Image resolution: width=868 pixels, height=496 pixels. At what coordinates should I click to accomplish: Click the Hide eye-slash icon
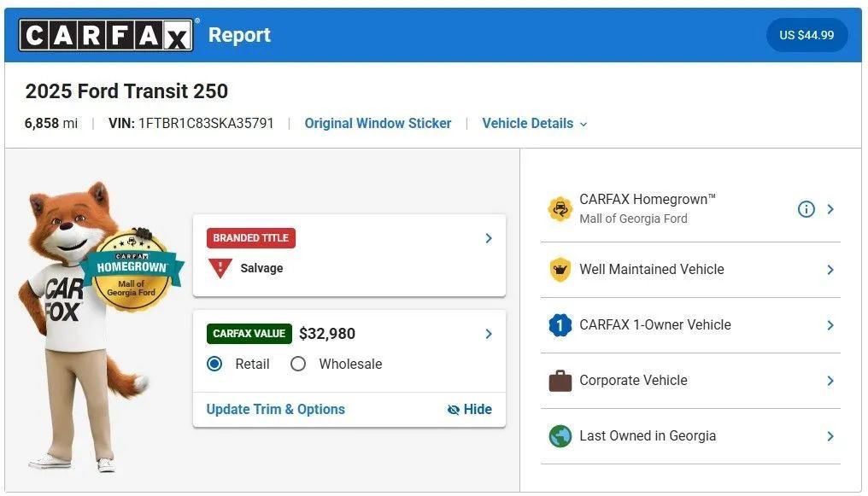[x=454, y=409]
